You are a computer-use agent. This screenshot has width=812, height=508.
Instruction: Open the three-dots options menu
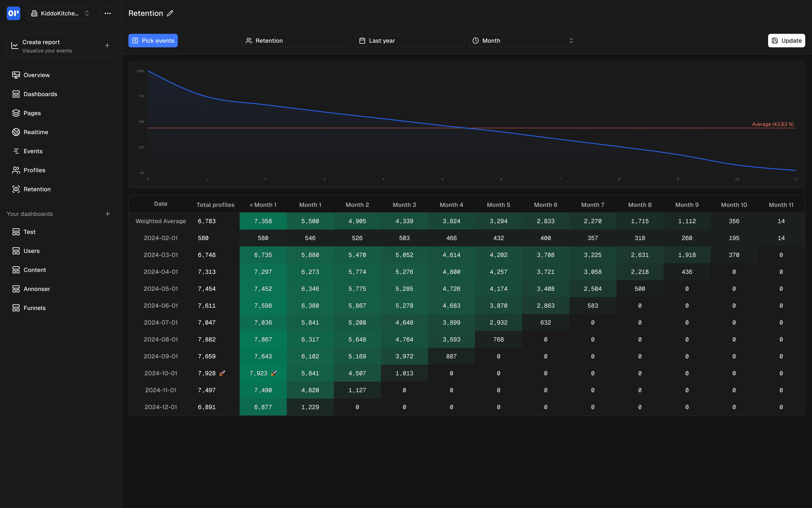107,13
